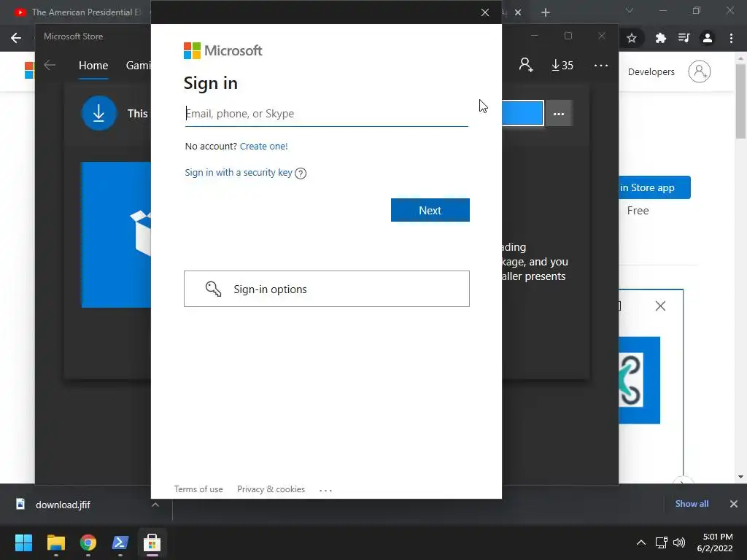Bookmark this page with star icon

(x=632, y=38)
